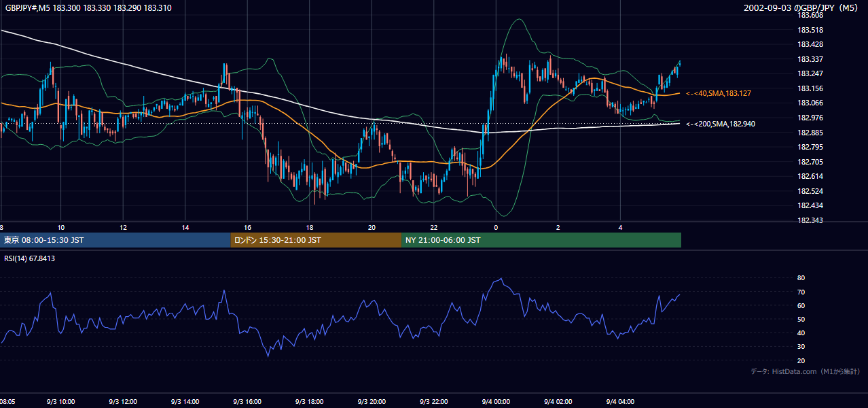Click the 183.247 price axis label
The image size is (868, 408).
point(810,73)
